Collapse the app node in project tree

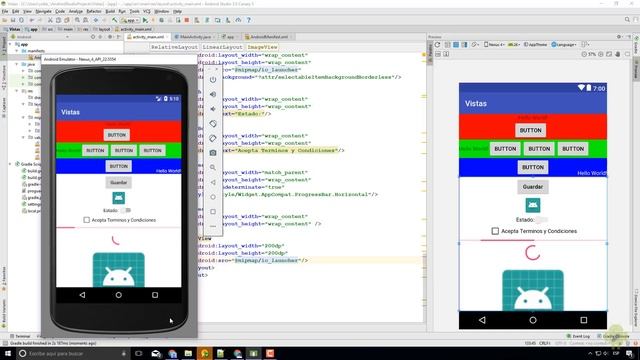[11, 44]
